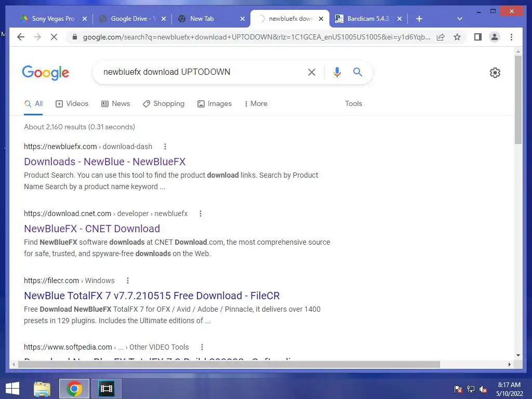Click the horizontal scroll left arrow

[13, 364]
